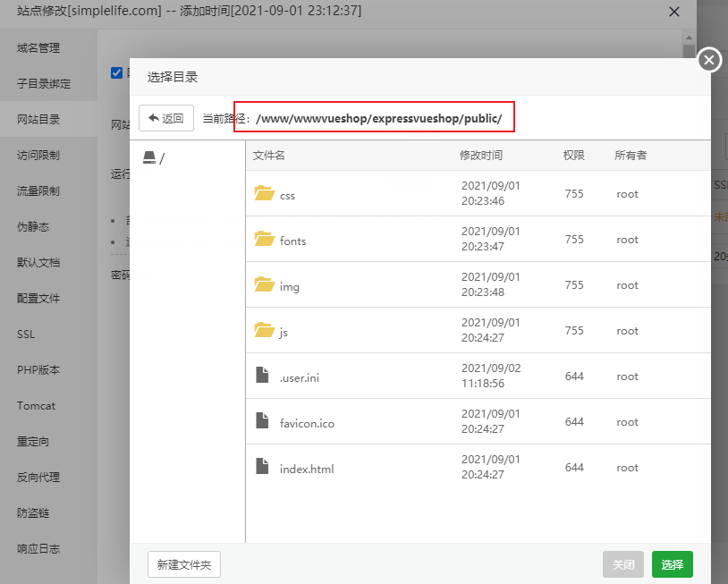Image resolution: width=728 pixels, height=584 pixels.
Task: Click the favicon.ico file icon
Action: click(x=262, y=420)
